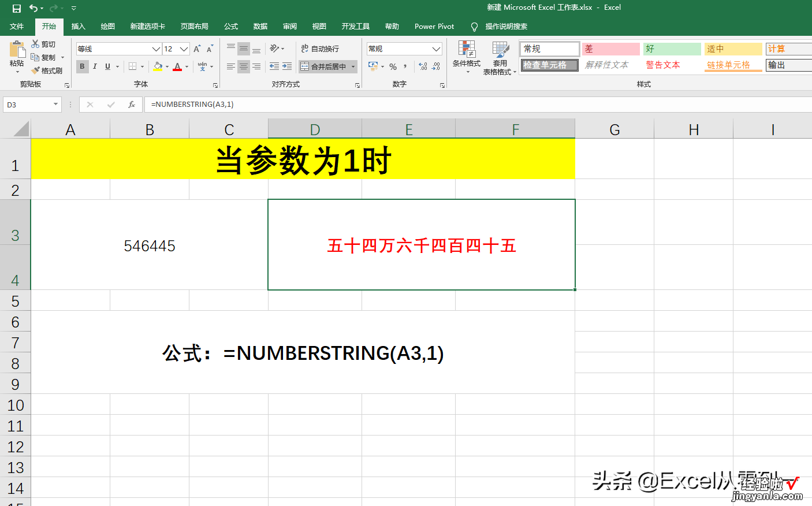This screenshot has width=812, height=506.
Task: Apply the 好 (Good) cell style
Action: tap(672, 49)
